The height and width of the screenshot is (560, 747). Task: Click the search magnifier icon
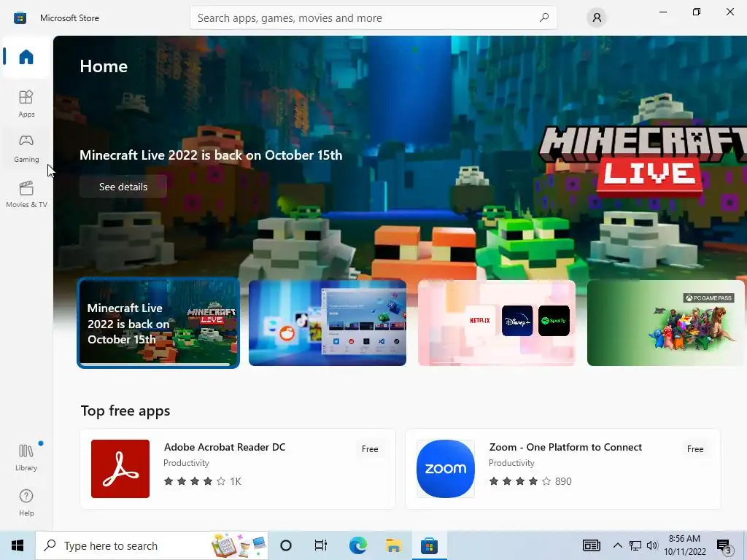(x=544, y=17)
